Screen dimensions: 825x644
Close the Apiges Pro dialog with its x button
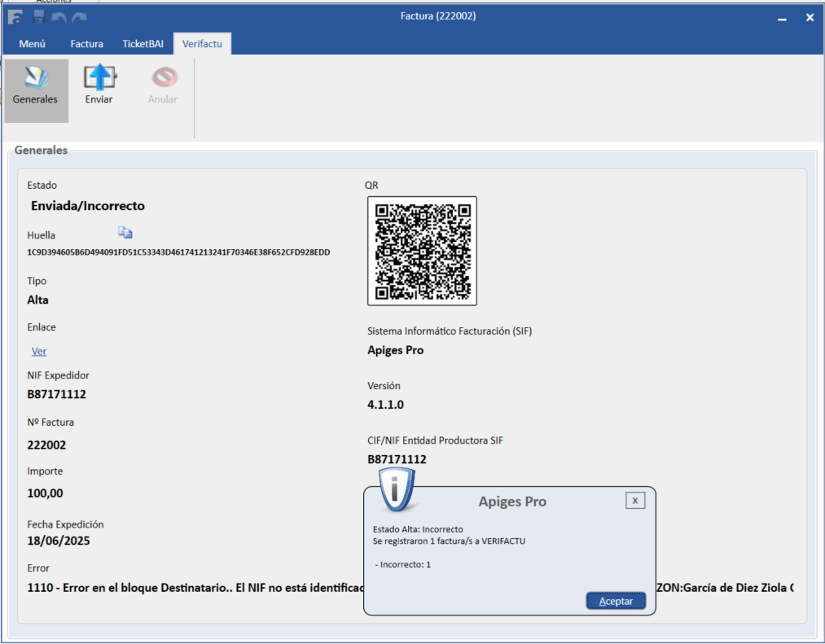[635, 501]
